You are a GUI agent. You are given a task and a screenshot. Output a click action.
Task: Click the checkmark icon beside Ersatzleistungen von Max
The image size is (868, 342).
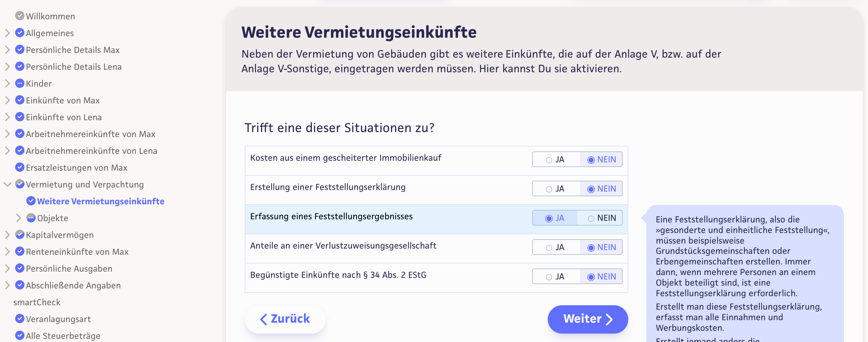click(x=20, y=167)
